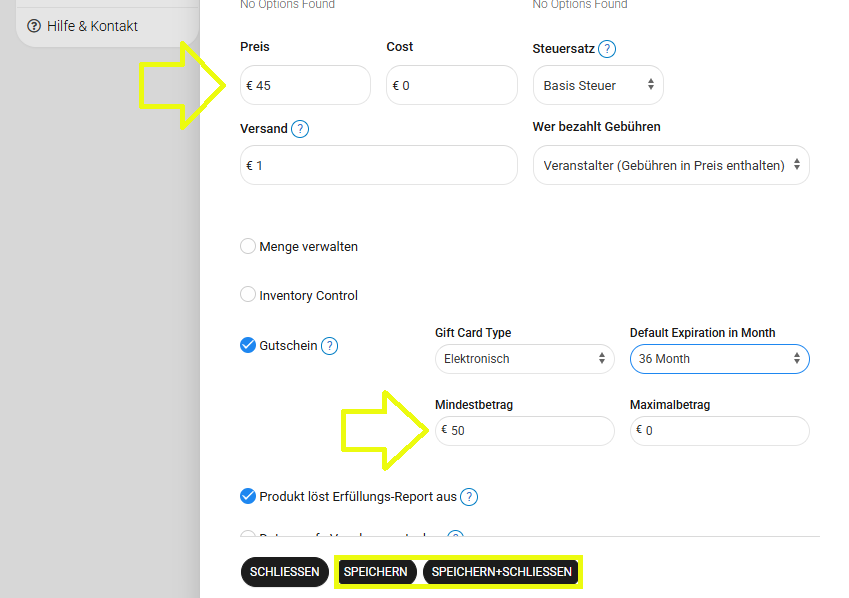Change the Default Expiration 36 Month dropdown
The height and width of the screenshot is (598, 849).
[x=719, y=359]
